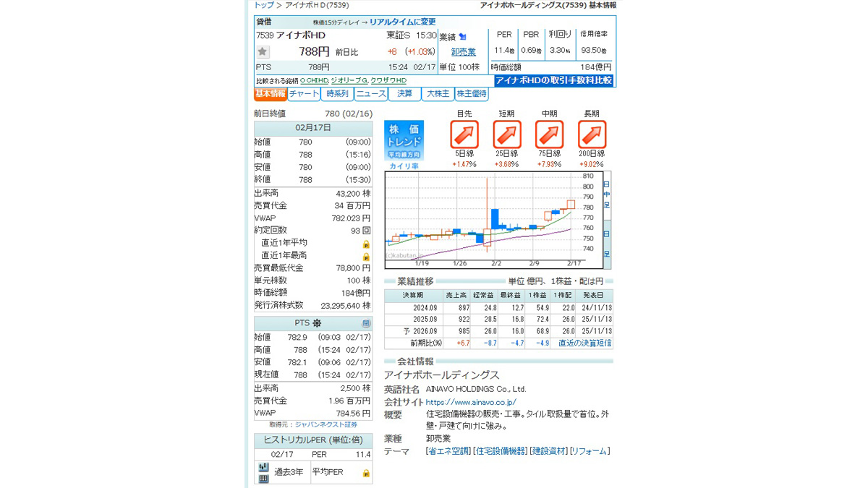Screen dimensions: 868x488
Task: Click the round icon at right of PTS header
Action: pyautogui.click(x=366, y=323)
